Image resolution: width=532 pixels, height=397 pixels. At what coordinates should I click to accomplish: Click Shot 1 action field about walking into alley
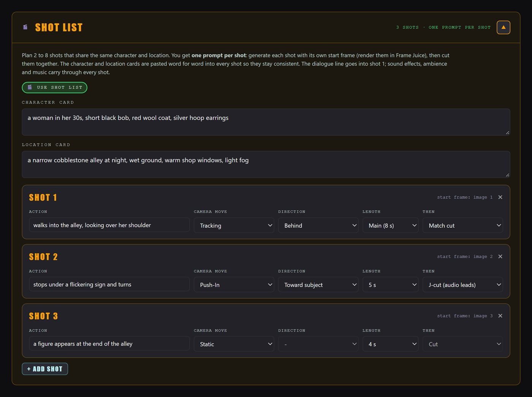[x=109, y=225]
